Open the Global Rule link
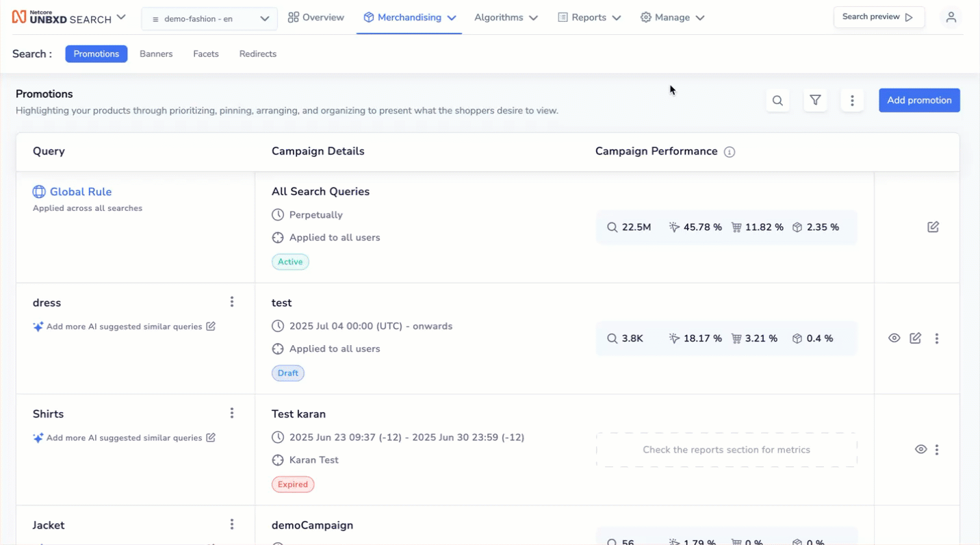Viewport: 980px width, 545px height. click(81, 192)
